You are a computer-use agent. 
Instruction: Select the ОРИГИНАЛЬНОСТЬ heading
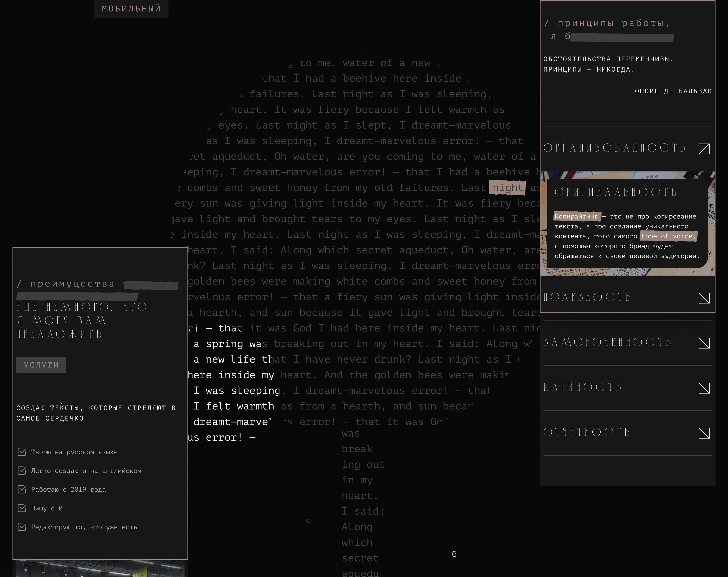[616, 192]
